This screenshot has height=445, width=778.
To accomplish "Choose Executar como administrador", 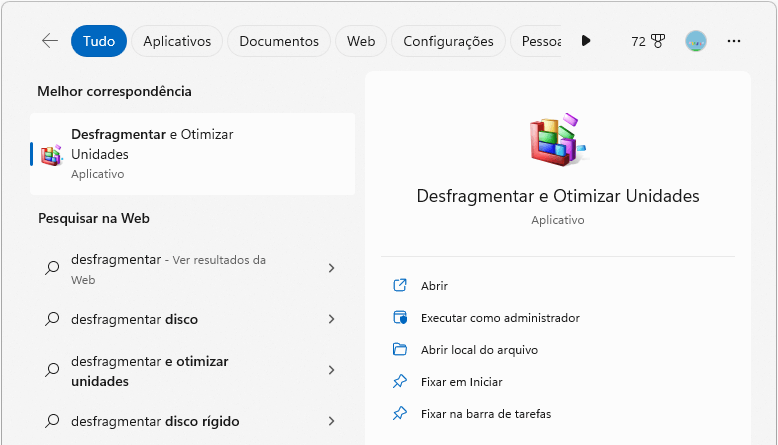I will pyautogui.click(x=500, y=318).
